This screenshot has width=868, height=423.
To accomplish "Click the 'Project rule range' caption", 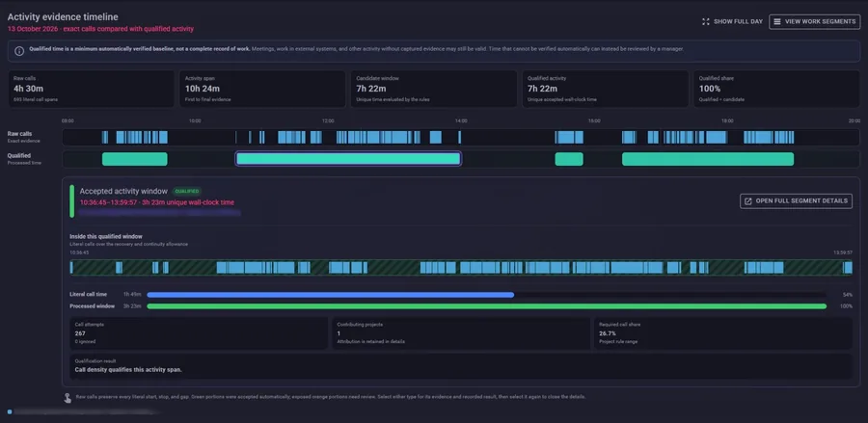I will [618, 342].
